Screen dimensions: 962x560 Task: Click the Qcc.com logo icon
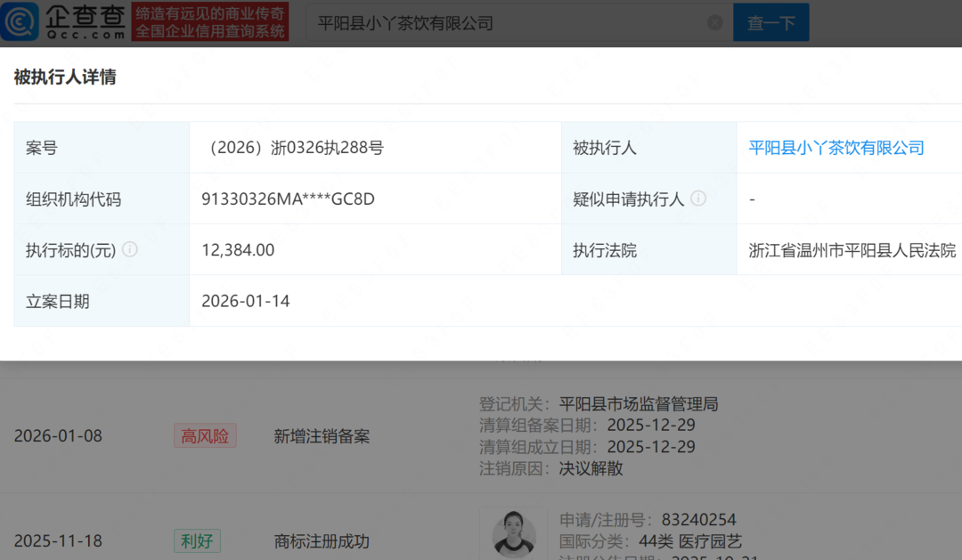20,22
